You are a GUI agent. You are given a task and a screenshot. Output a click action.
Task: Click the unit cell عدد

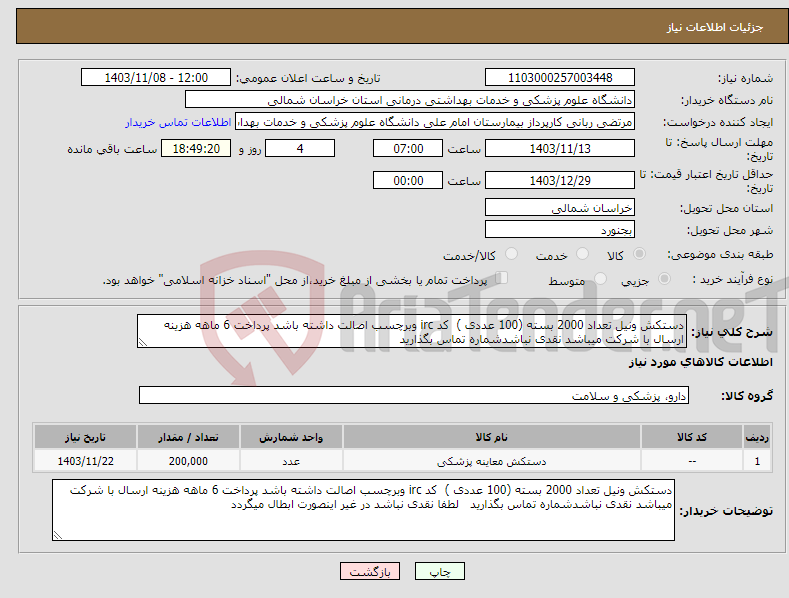pos(291,461)
